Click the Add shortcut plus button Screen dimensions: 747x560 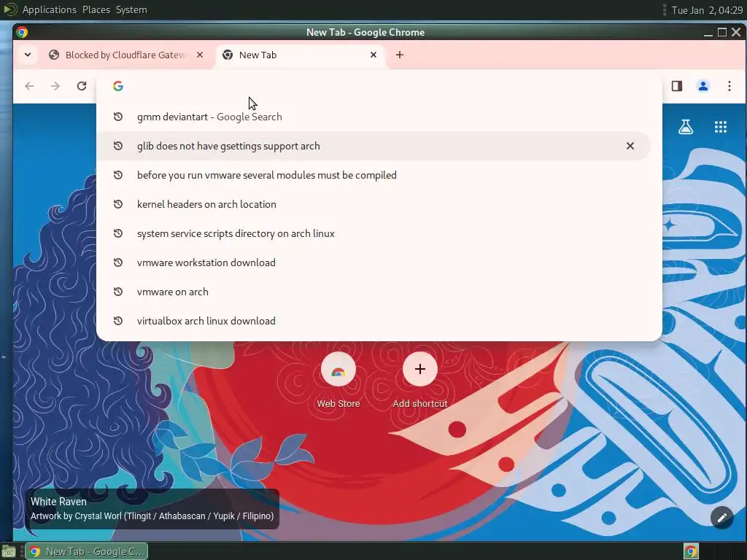[419, 370]
